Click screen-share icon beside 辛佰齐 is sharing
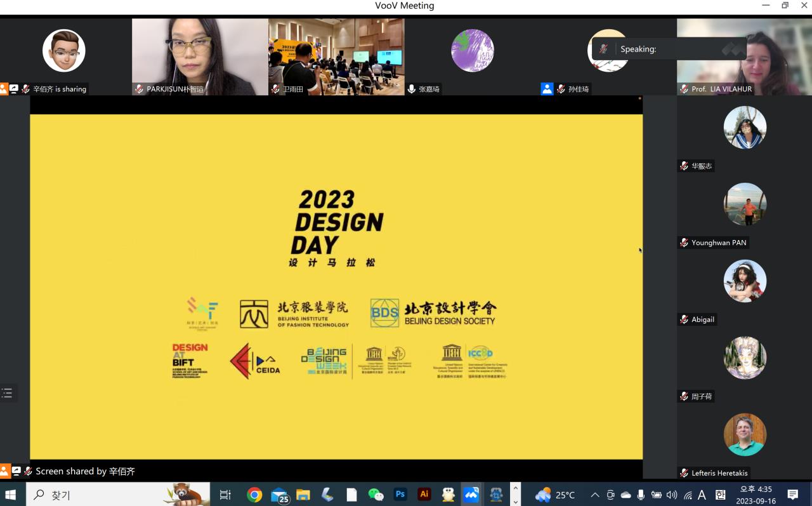 (x=14, y=90)
